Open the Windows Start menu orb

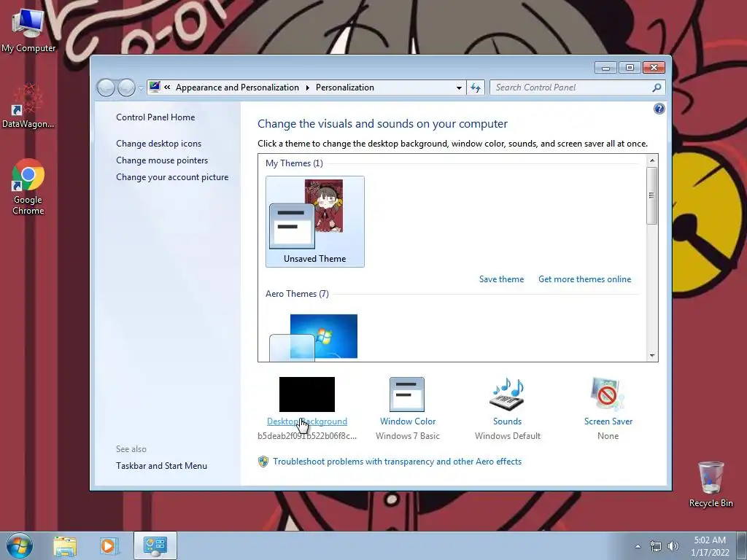20,545
